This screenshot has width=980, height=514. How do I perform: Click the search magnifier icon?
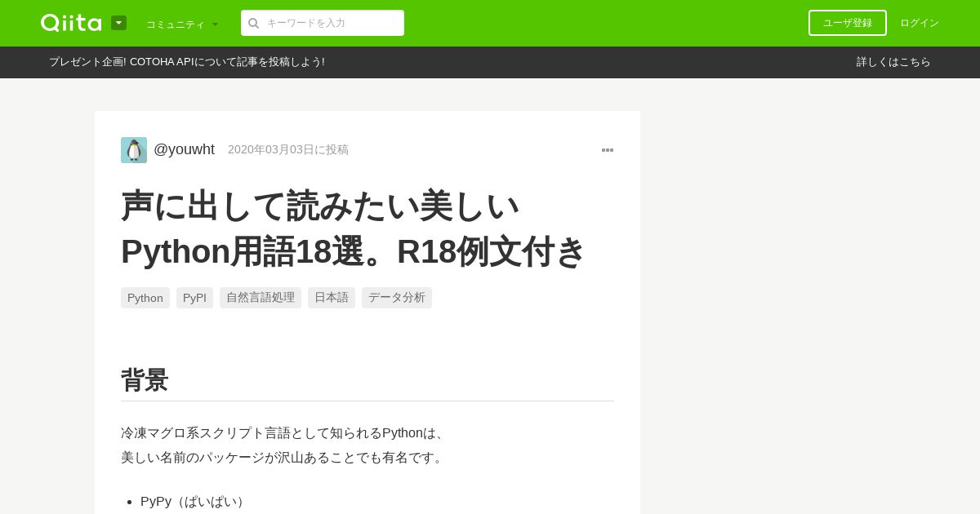254,23
